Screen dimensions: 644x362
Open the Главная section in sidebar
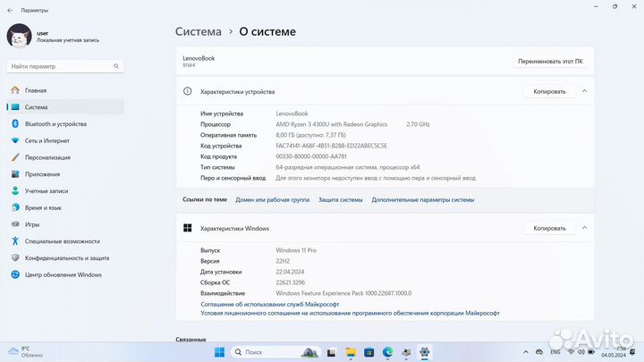65,90
